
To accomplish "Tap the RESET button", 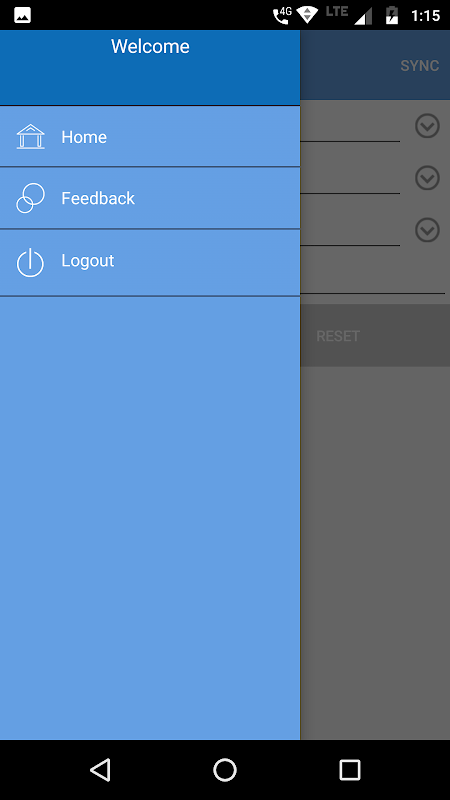I will (x=338, y=336).
